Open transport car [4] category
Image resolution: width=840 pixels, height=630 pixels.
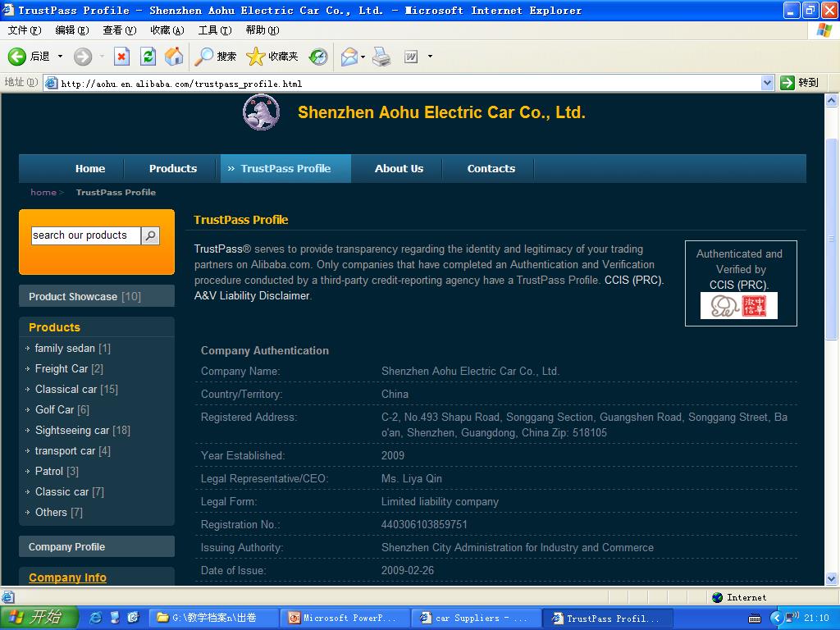(72, 451)
